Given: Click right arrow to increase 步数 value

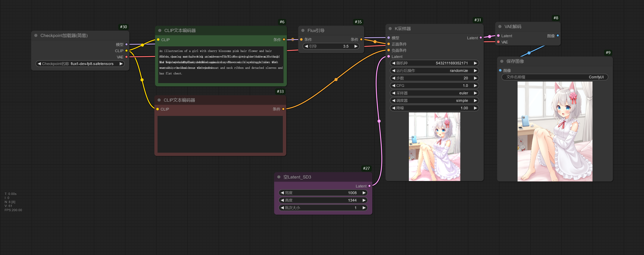Looking at the screenshot, I should pyautogui.click(x=476, y=78).
